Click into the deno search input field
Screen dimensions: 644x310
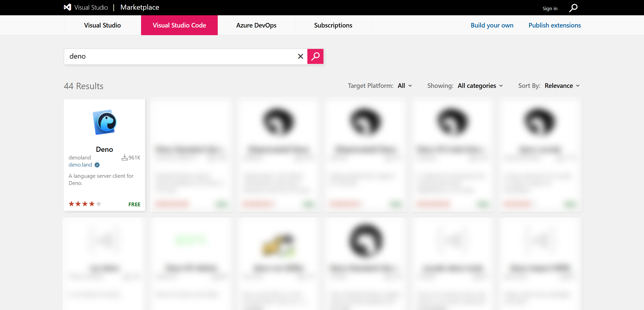(x=178, y=56)
